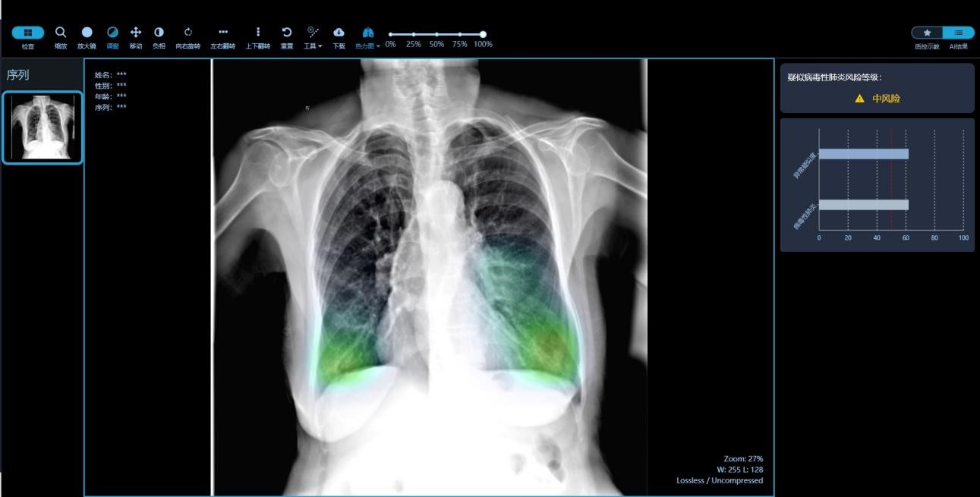Choose the 移动 move/pan tool

(x=136, y=33)
